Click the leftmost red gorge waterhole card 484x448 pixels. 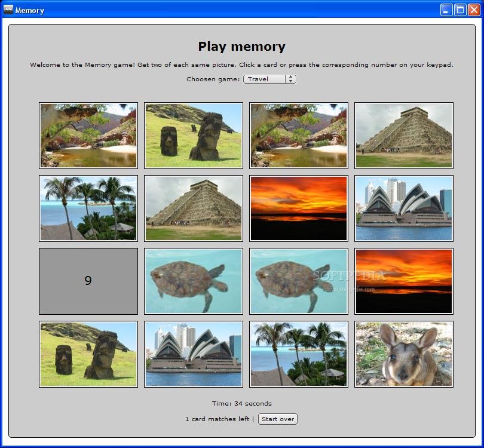[x=88, y=136]
